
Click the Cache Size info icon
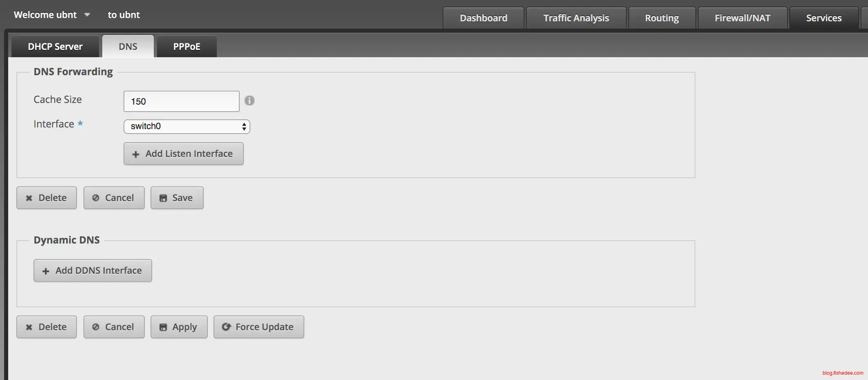249,101
